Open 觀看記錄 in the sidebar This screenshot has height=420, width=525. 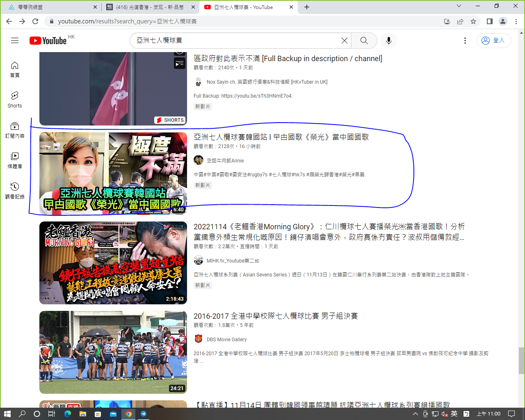point(15,191)
